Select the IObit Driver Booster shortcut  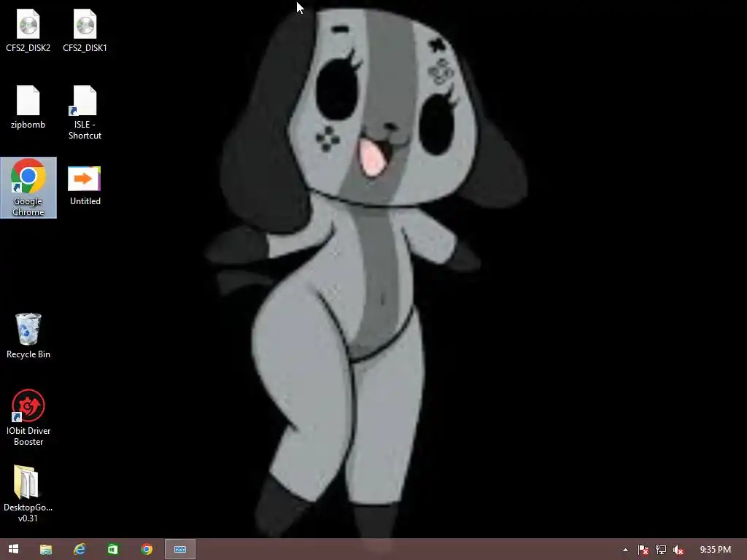pyautogui.click(x=28, y=405)
